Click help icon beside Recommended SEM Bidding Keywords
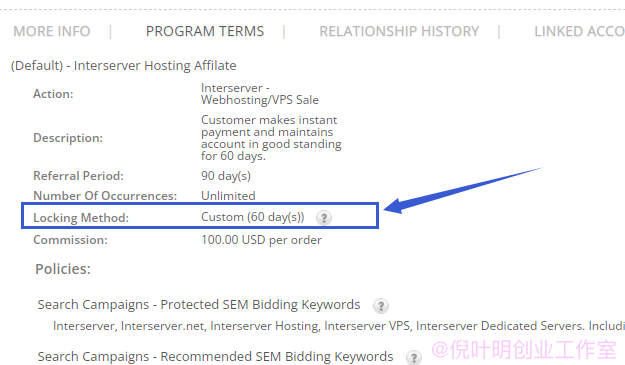 click(x=414, y=357)
